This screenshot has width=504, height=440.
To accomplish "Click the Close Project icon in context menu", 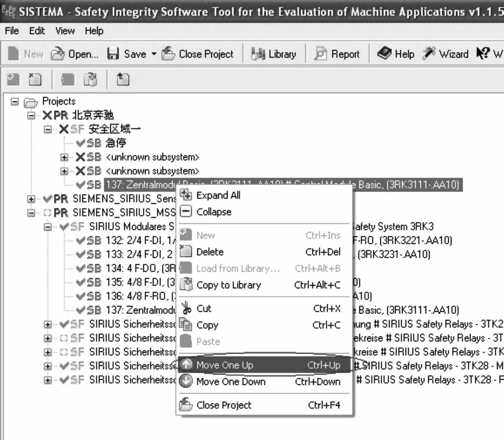I will [186, 405].
